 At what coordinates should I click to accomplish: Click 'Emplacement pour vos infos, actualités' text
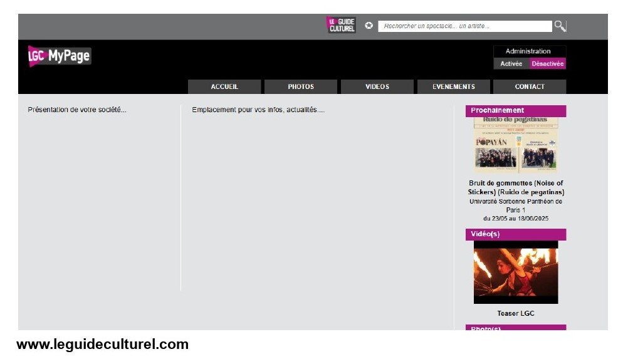258,110
